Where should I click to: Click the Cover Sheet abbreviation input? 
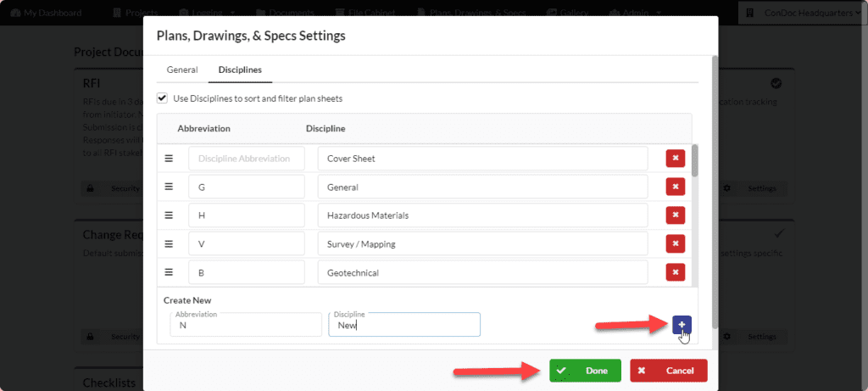(247, 159)
